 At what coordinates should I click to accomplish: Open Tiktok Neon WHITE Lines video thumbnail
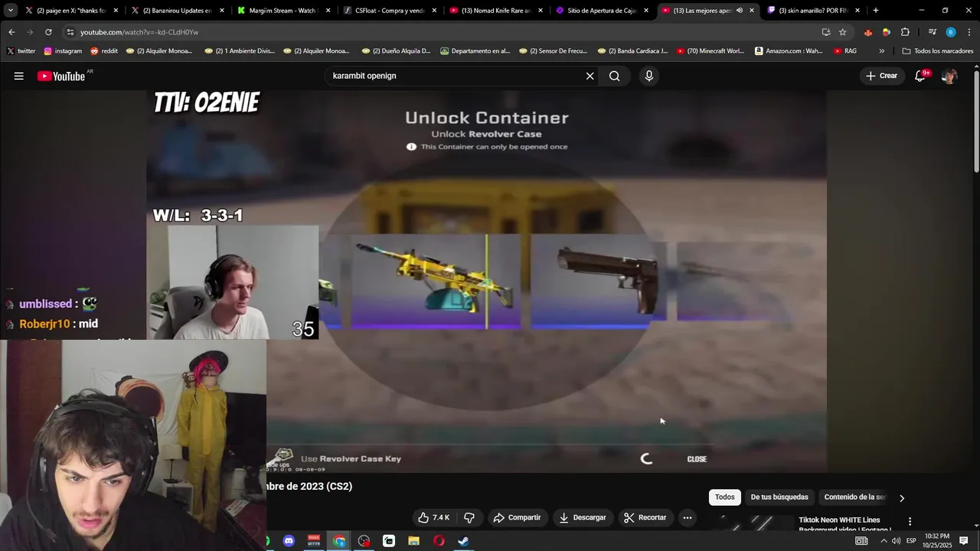[750, 523]
